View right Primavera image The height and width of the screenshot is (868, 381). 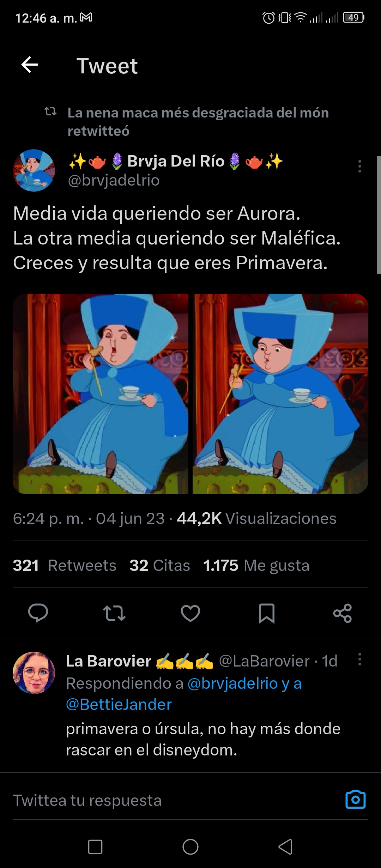[x=280, y=394]
